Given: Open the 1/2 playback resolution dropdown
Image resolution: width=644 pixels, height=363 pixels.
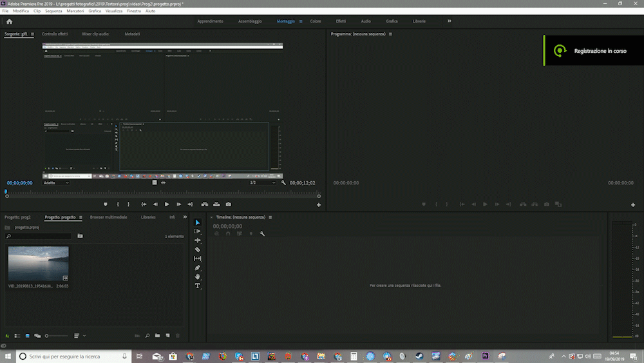Looking at the screenshot, I should 263,182.
